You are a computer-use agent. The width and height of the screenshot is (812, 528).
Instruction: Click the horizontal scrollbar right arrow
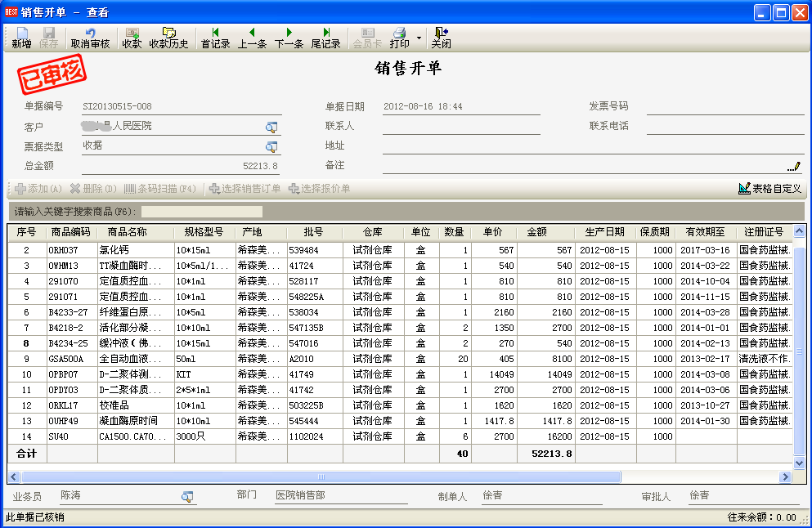click(x=786, y=477)
